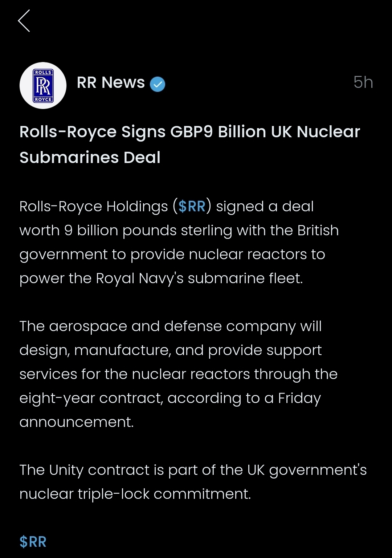Tap the line "The aerospace and defense company will"
392x558 pixels.
point(171,326)
